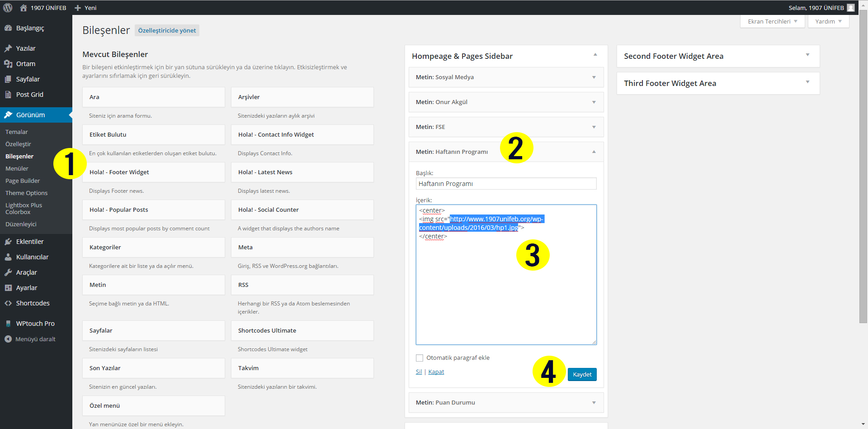Click the Yazılar pushpin icon
Image resolution: width=868 pixels, height=429 pixels.
pos(8,48)
